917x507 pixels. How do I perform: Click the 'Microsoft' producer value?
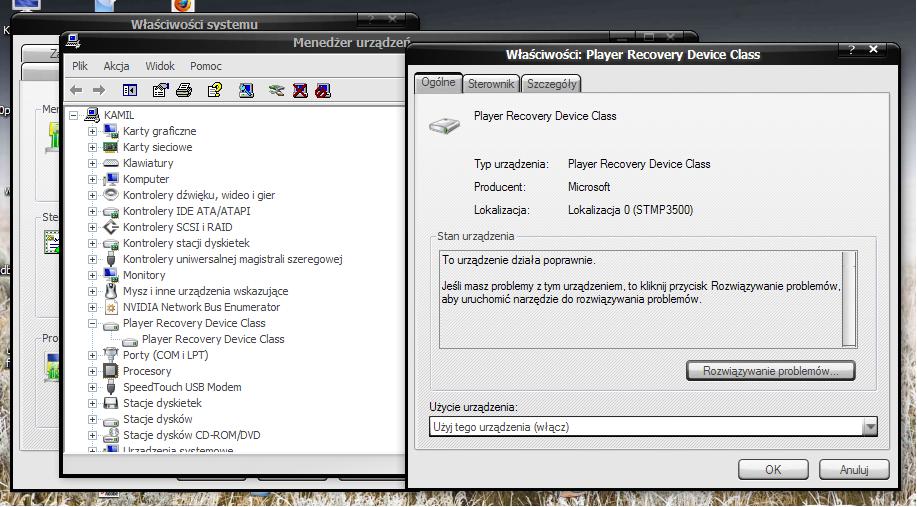[x=589, y=187]
